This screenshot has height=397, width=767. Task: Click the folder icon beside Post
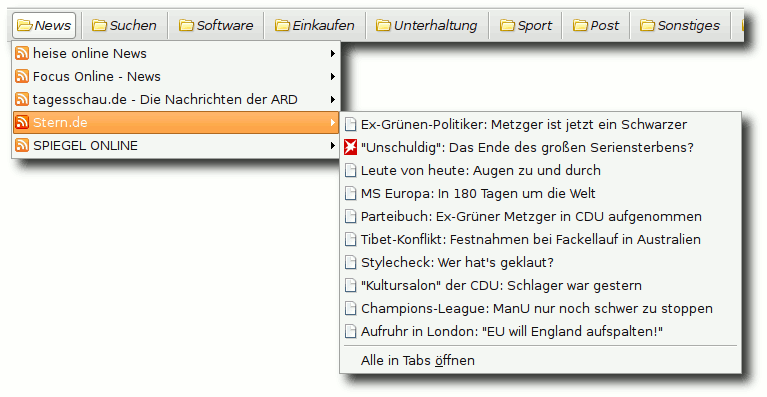tap(581, 25)
